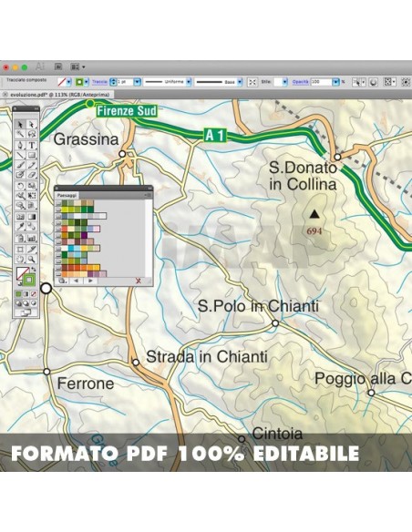
Task: Enable Draw Behind mode
Action: [26, 303]
